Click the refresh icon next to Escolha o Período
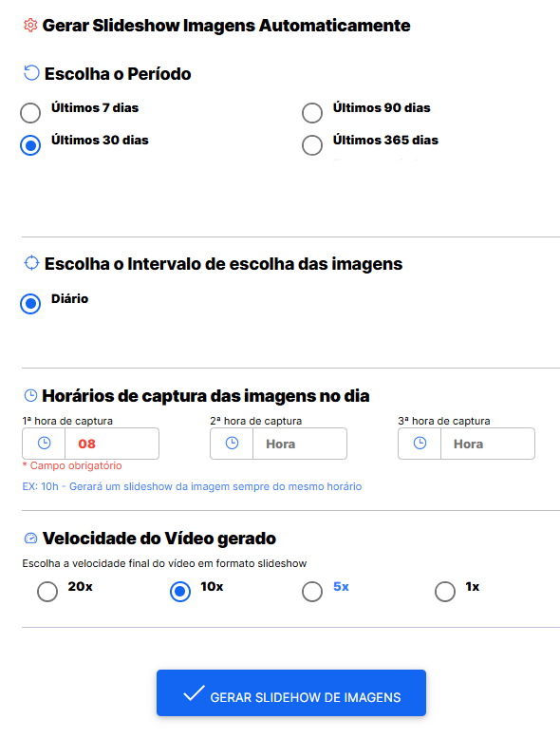This screenshot has height=738, width=560. point(31,73)
